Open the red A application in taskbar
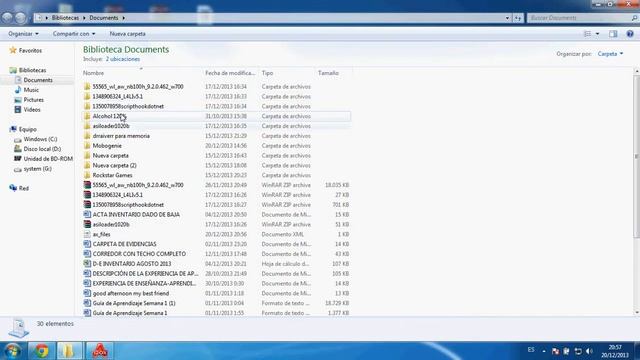Screen dimensions: 640x360 click(100, 351)
